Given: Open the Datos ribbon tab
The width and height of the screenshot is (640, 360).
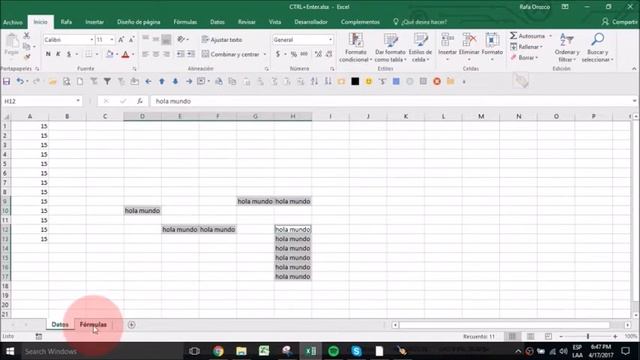Looking at the screenshot, I should click(217, 22).
